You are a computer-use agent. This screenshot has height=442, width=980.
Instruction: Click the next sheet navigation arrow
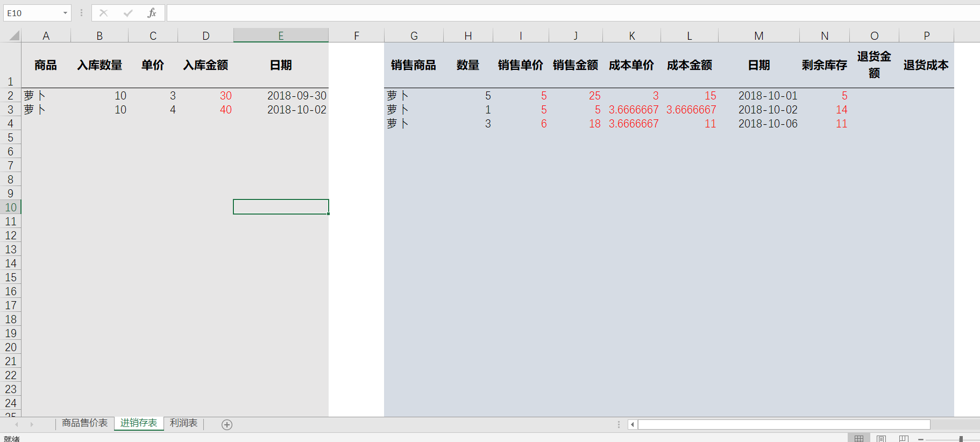(32, 425)
